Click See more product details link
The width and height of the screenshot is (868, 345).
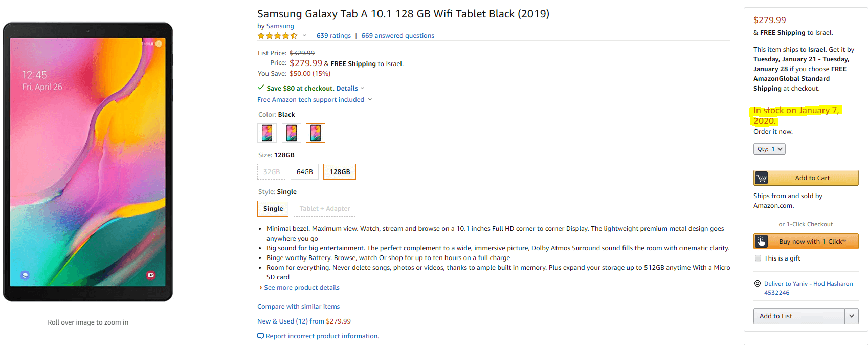[301, 288]
